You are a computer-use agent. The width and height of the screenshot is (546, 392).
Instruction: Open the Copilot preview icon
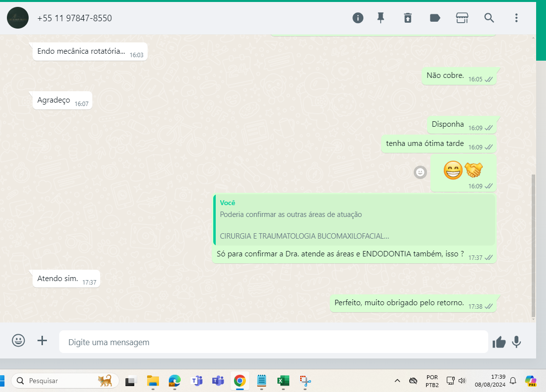click(530, 381)
